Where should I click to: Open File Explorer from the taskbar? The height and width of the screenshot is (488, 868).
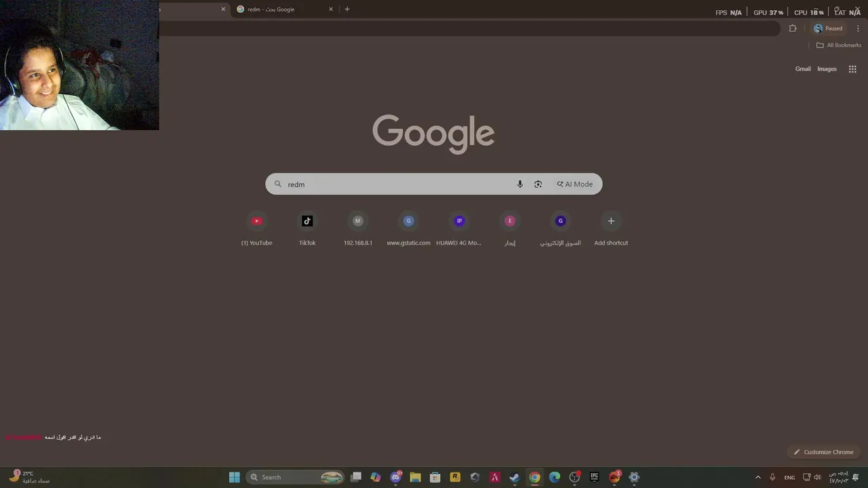[x=415, y=477]
